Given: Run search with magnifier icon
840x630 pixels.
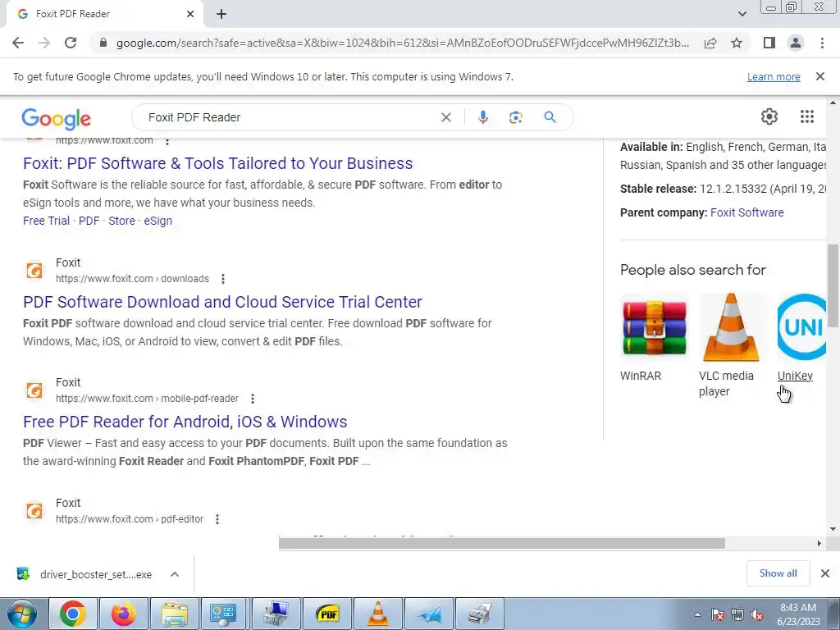Looking at the screenshot, I should point(550,117).
